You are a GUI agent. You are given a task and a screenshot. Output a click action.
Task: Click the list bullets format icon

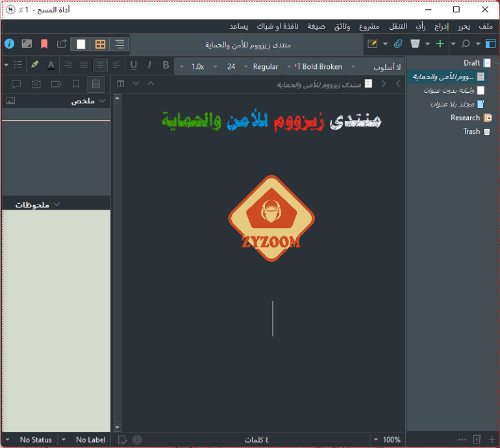[x=18, y=65]
